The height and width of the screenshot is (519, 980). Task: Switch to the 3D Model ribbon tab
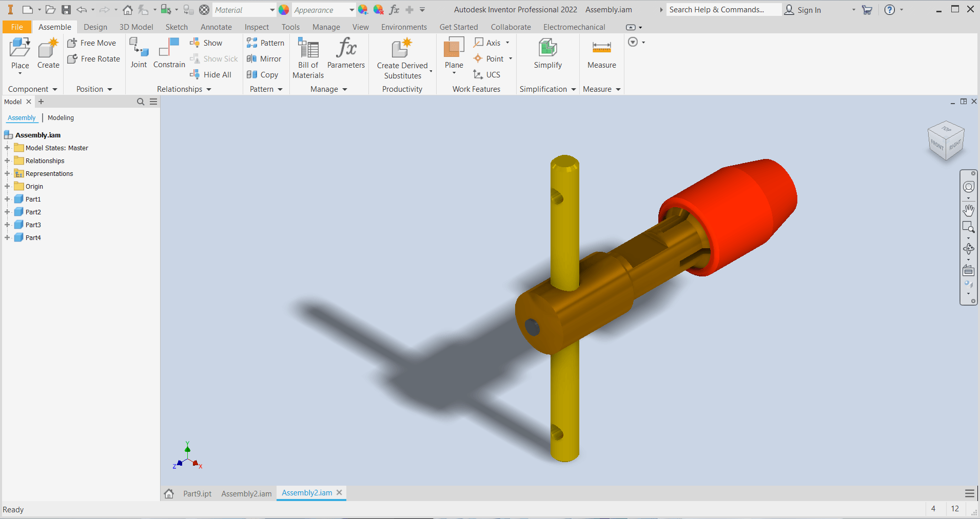pos(136,27)
